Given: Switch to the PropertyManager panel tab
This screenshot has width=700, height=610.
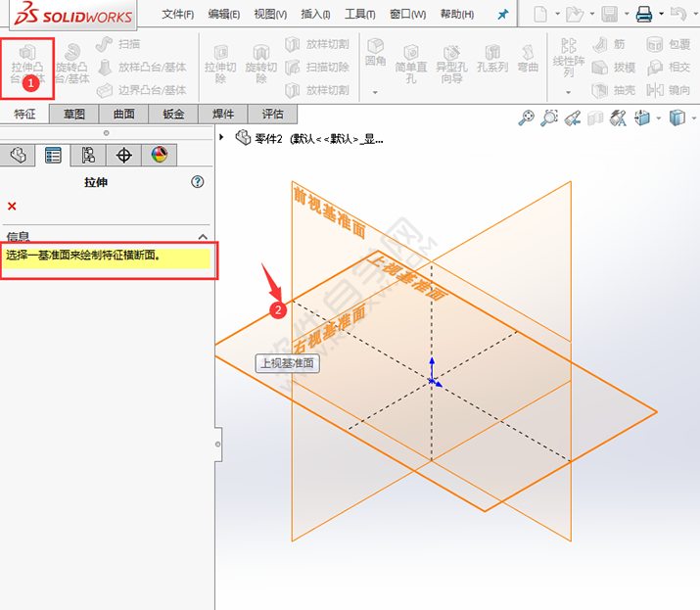Looking at the screenshot, I should click(53, 156).
